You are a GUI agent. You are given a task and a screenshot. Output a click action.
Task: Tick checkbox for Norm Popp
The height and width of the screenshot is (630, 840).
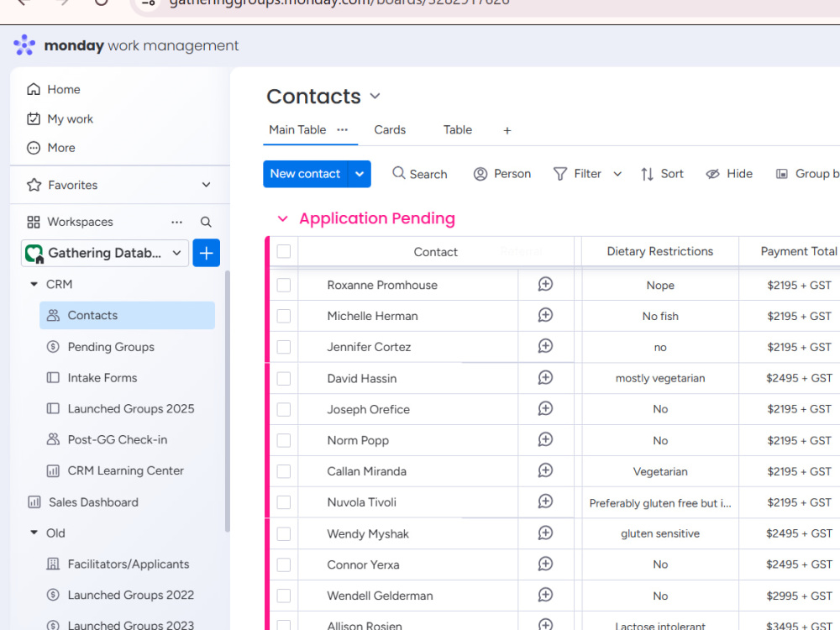click(284, 440)
